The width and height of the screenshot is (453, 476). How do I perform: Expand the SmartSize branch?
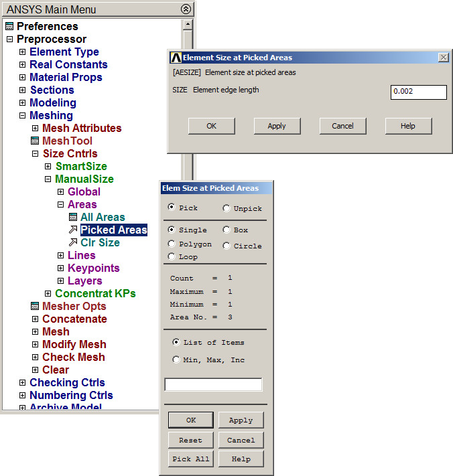tap(48, 167)
